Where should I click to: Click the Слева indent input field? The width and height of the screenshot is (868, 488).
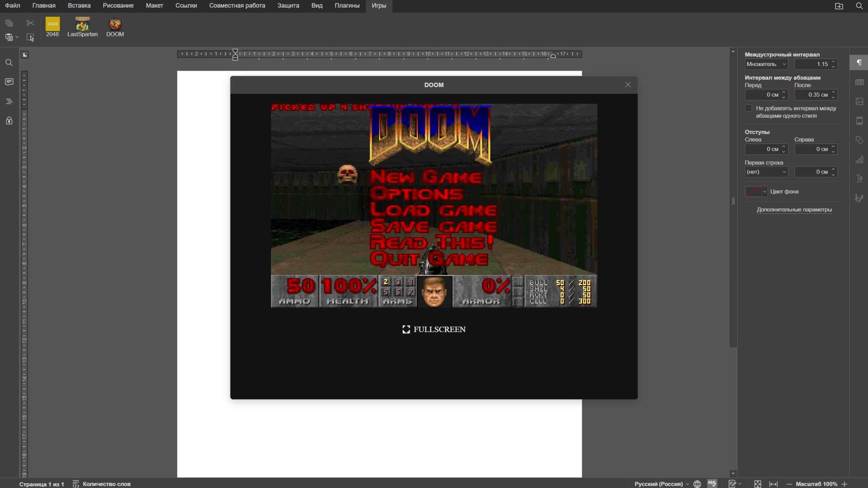click(766, 149)
